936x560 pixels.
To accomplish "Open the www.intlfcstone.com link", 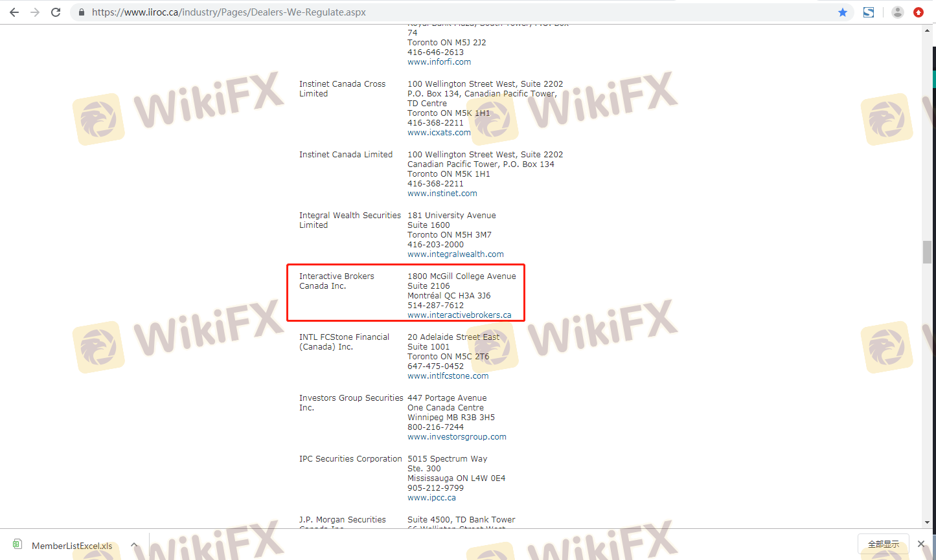I will 448,376.
